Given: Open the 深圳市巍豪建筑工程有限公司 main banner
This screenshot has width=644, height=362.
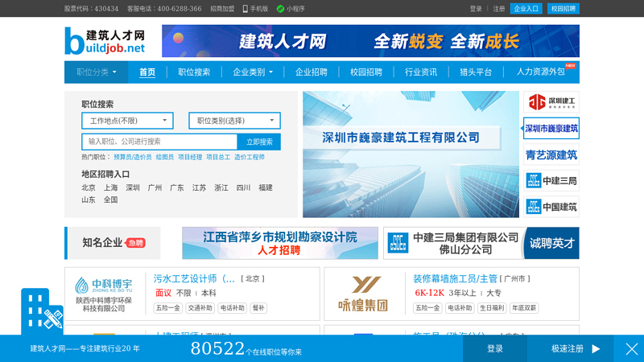Looking at the screenshot, I should pyautogui.click(x=411, y=154).
